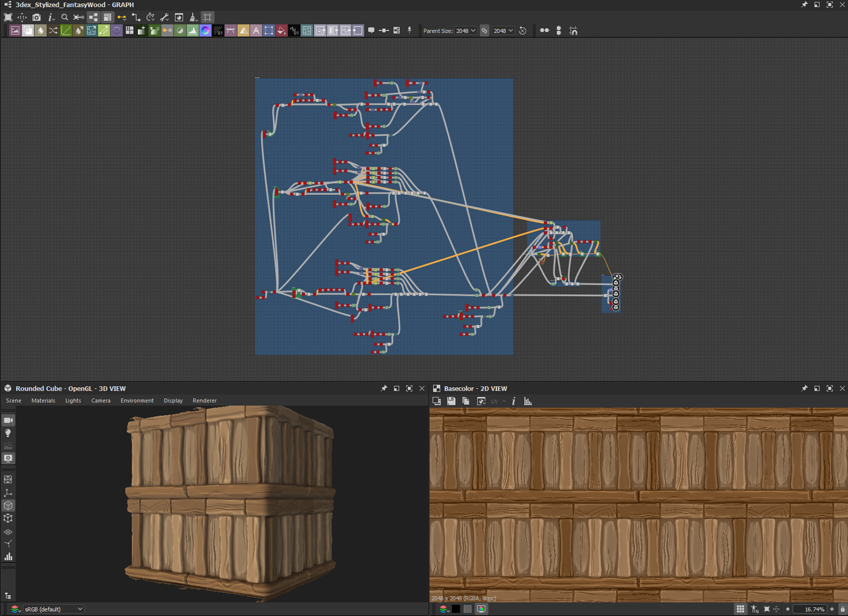Add an HSL color wheel node
This screenshot has width=848, height=616.
click(x=205, y=31)
